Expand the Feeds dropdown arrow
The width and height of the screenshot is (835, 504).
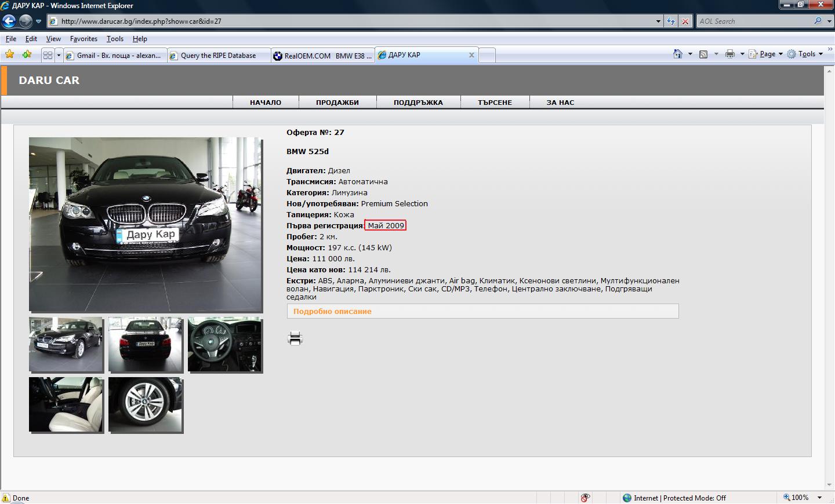(x=716, y=54)
